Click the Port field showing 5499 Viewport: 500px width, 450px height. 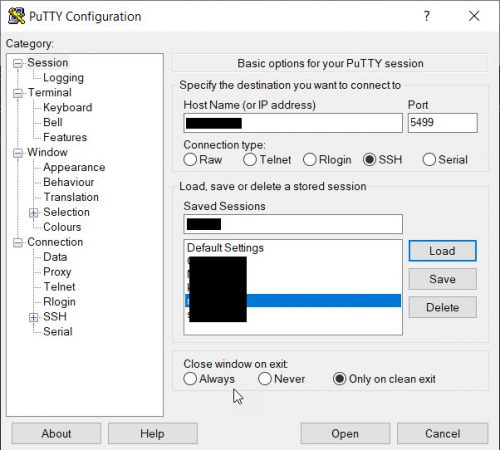(x=442, y=123)
